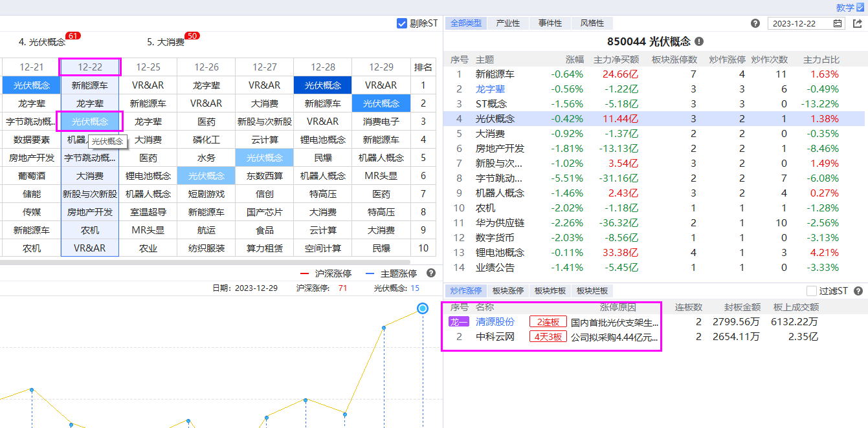Click the 葡萄酒 cell in the grid
Screen dimensions: 868x428
32,176
